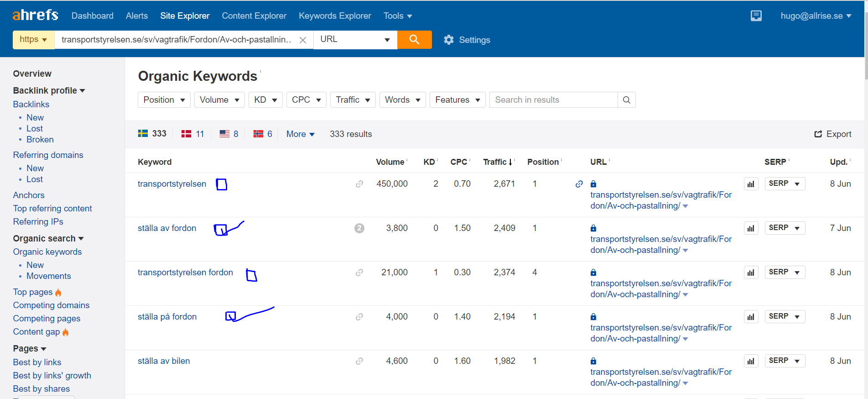This screenshot has width=868, height=399.
Task: Go to Keywords Explorer
Action: click(335, 16)
